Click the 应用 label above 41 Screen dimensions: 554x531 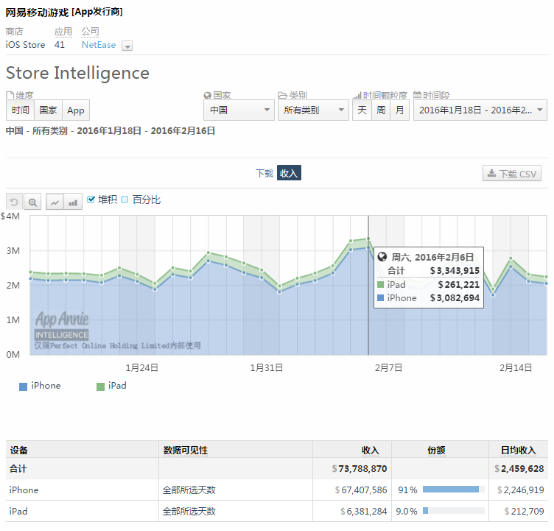coord(63,32)
